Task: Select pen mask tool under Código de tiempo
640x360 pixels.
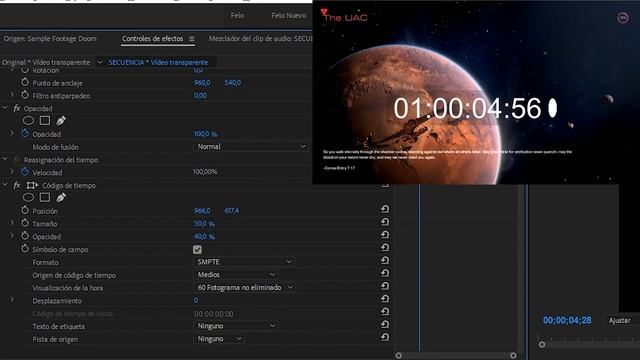Action: tap(61, 198)
